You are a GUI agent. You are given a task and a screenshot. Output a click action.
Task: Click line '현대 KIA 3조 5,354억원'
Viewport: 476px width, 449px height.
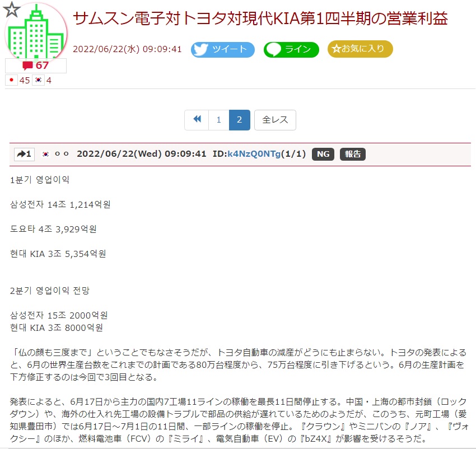pyautogui.click(x=58, y=254)
